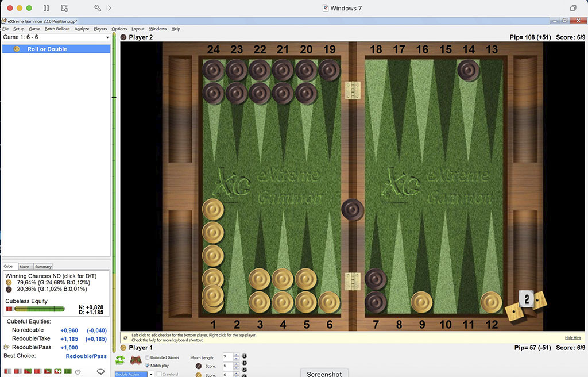Click the round S button

point(245,370)
